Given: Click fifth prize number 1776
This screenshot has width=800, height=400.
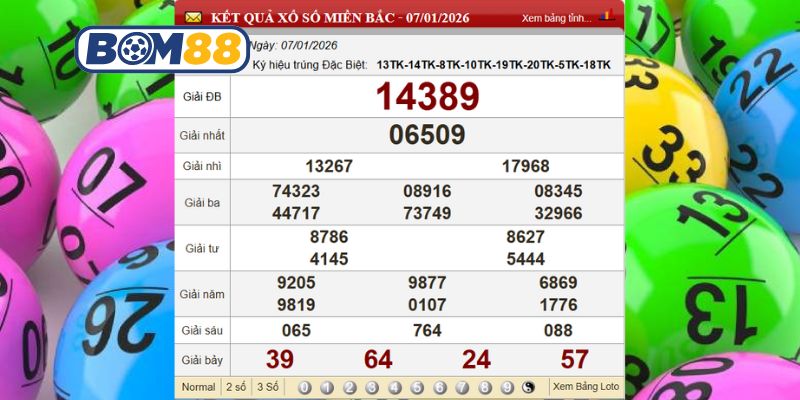Looking at the screenshot, I should pyautogui.click(x=558, y=305).
